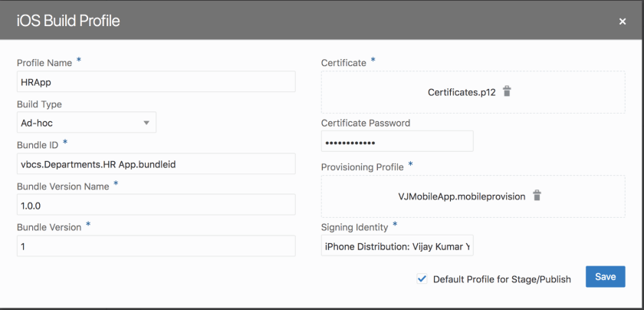The width and height of the screenshot is (644, 310).
Task: Focus the Bundle ID text box
Action: point(156,163)
